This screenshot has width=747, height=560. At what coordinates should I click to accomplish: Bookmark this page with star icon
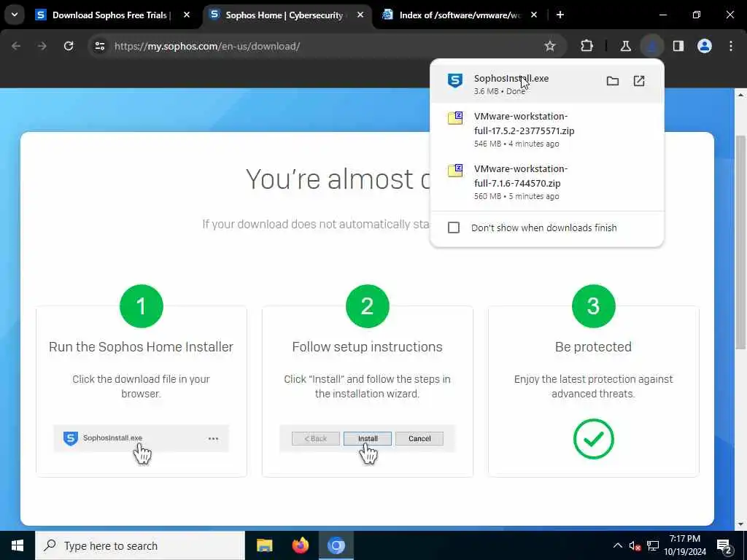550,46
